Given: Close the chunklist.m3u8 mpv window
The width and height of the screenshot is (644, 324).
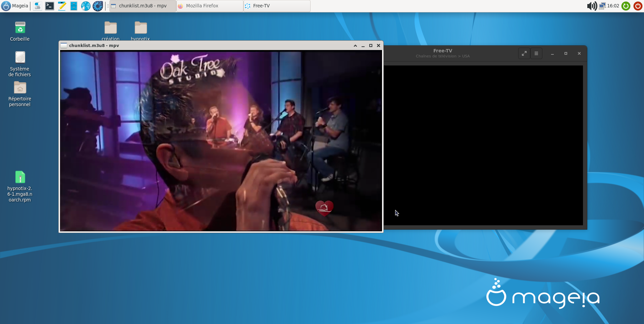Looking at the screenshot, I should (x=378, y=46).
